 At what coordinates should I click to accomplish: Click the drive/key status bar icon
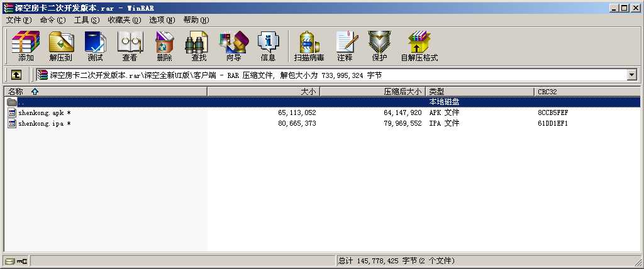pos(16,261)
